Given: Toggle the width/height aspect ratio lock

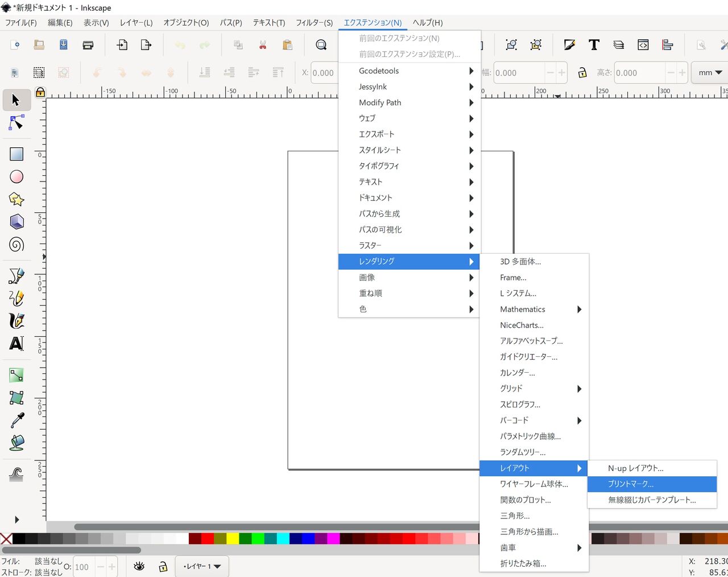Looking at the screenshot, I should click(x=582, y=73).
